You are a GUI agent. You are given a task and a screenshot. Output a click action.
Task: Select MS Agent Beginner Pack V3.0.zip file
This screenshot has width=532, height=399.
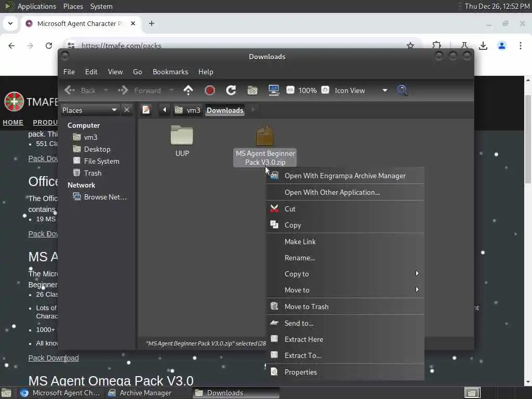[x=265, y=146]
